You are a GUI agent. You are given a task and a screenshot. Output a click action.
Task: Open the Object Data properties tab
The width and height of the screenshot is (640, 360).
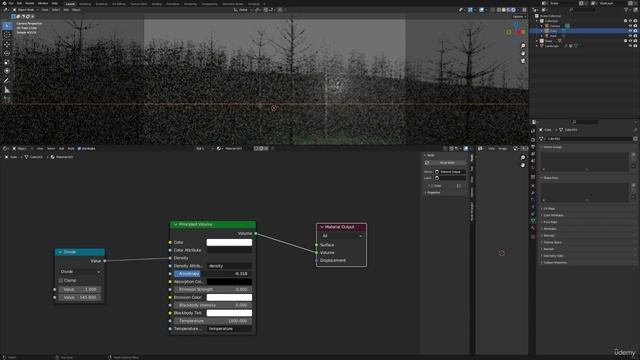(x=533, y=221)
